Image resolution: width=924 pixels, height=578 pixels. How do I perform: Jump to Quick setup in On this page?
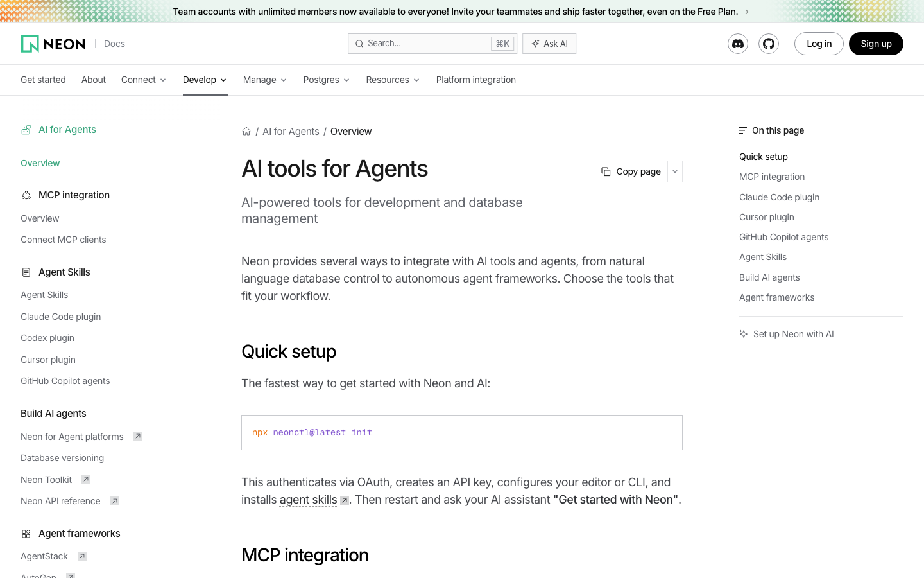pyautogui.click(x=764, y=157)
